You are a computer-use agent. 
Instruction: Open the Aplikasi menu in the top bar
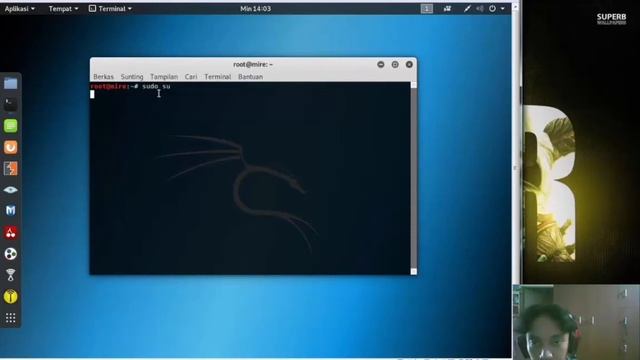coord(20,9)
